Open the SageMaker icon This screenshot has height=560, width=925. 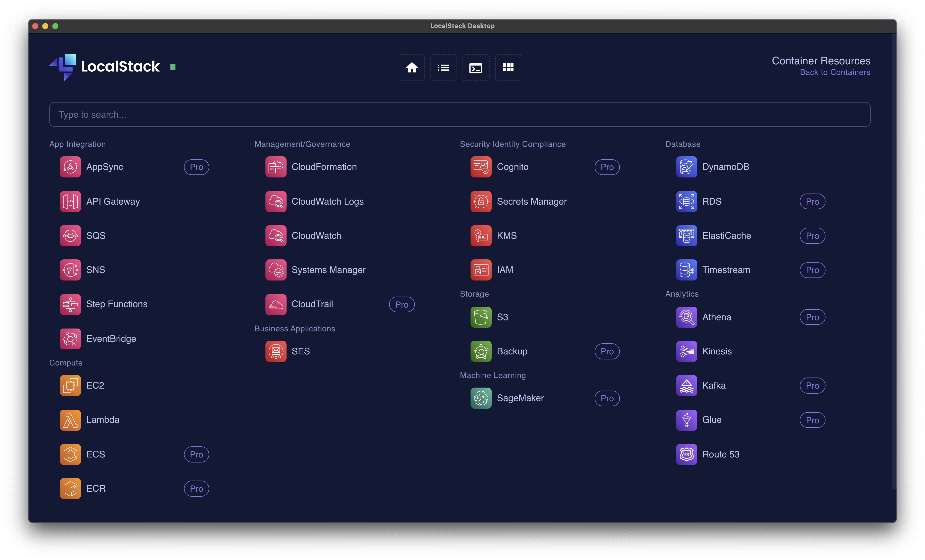tap(481, 398)
